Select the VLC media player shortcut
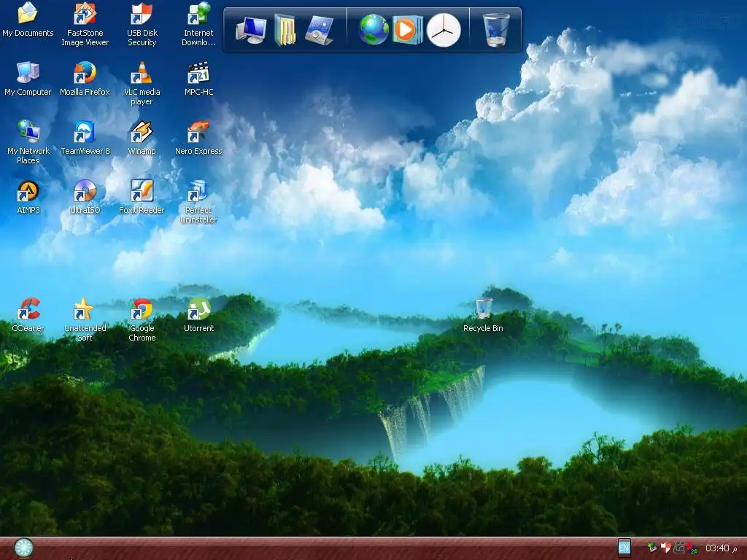747x560 pixels. (x=142, y=84)
